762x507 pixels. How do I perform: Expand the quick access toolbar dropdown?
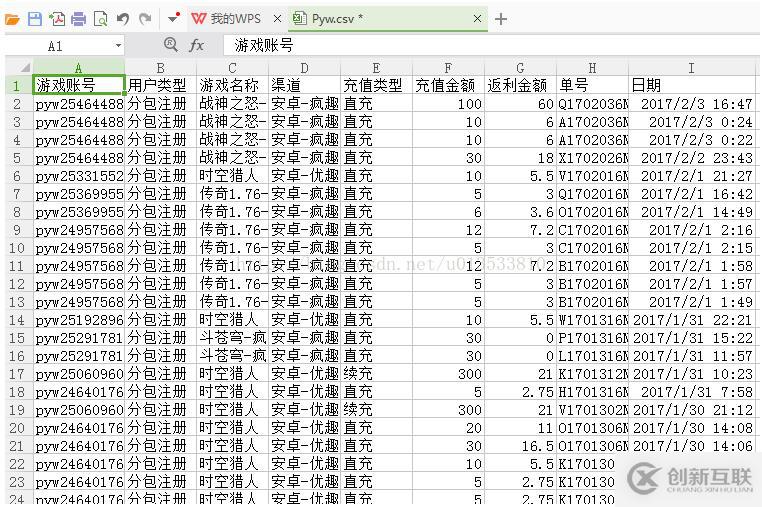pos(173,18)
